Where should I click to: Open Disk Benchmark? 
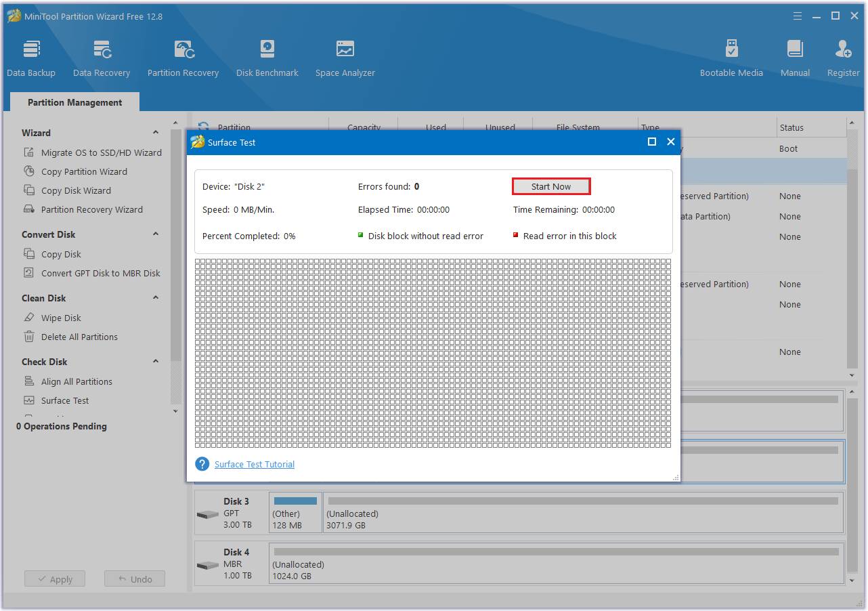coord(267,59)
